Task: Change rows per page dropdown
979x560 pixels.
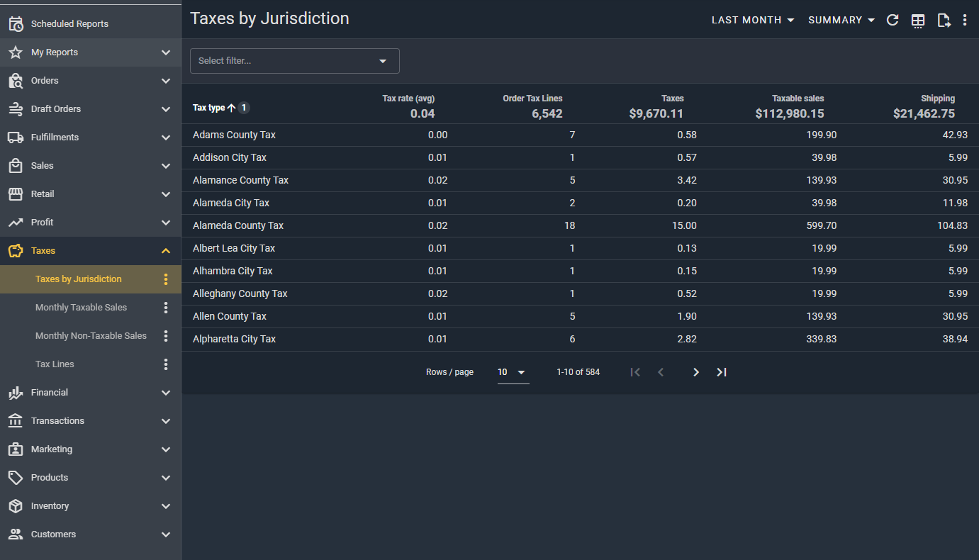Action: [x=513, y=372]
